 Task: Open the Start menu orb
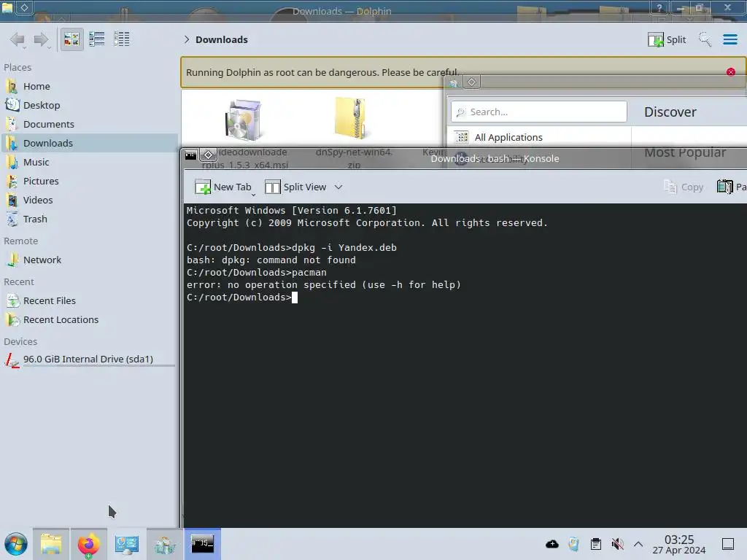[x=16, y=544]
